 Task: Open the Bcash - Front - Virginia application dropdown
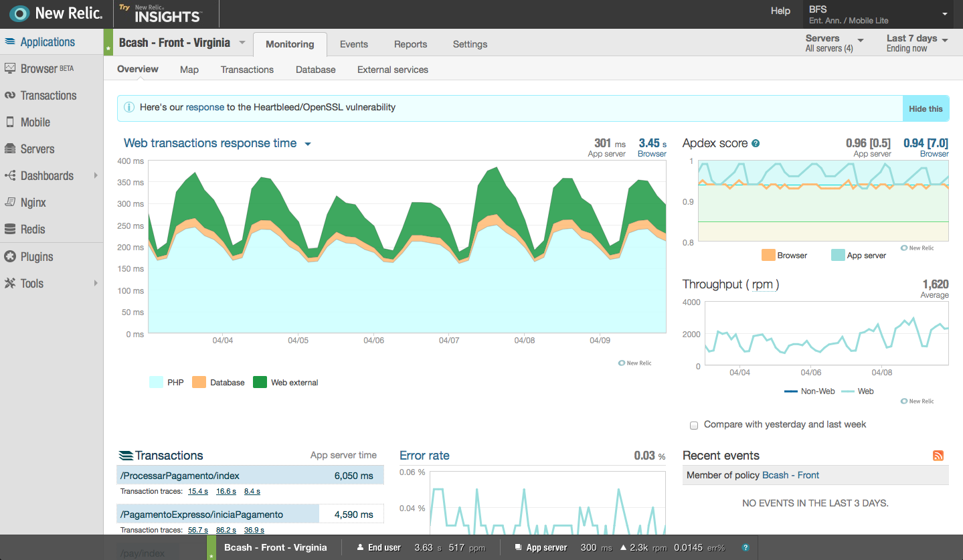[242, 43]
